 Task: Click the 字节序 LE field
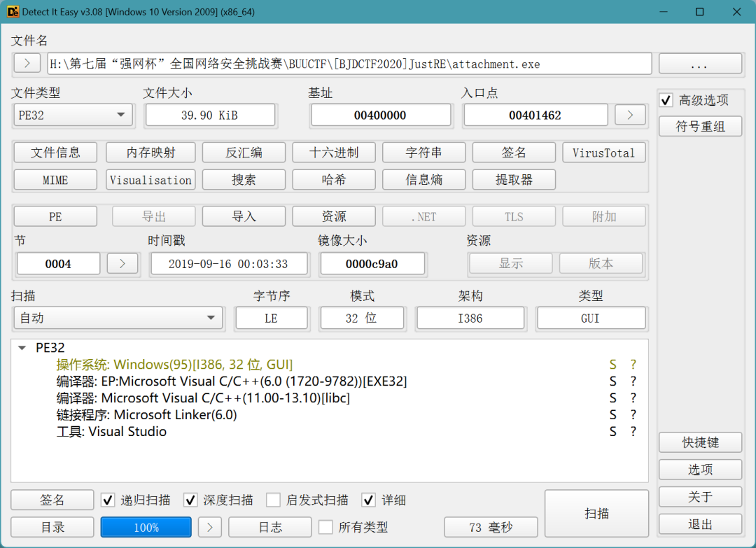click(272, 318)
